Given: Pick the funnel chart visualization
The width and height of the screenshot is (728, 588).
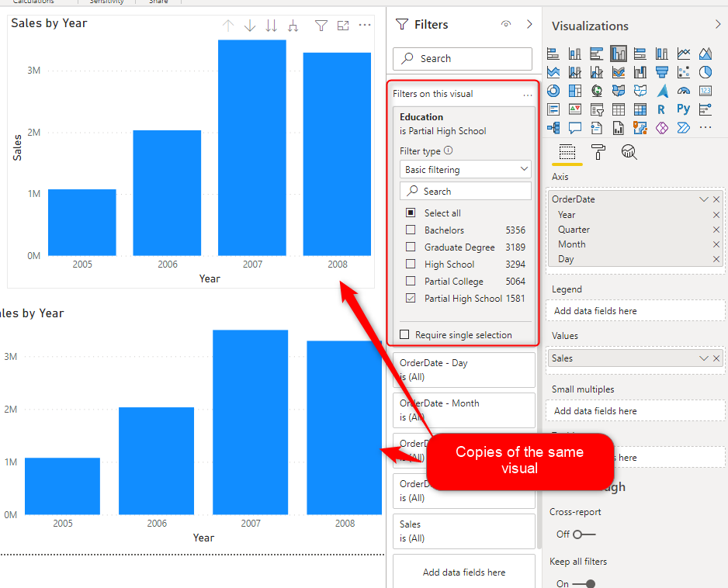Looking at the screenshot, I should 661,72.
